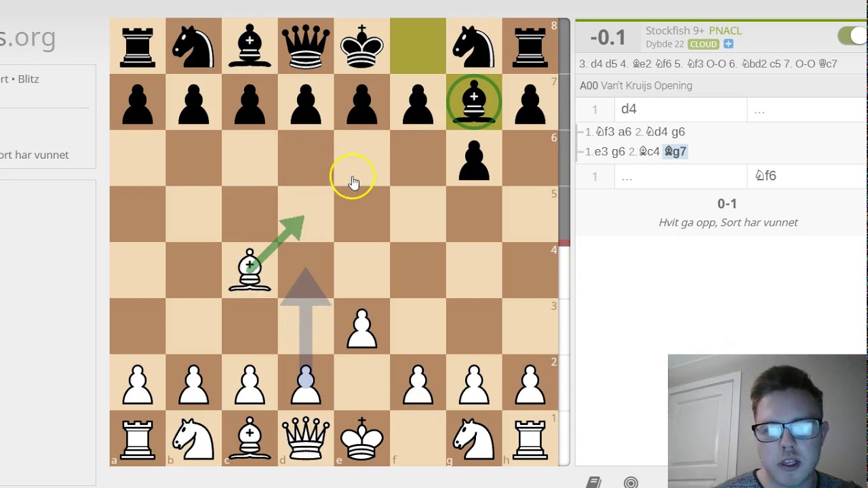Click the engine line starting 3. d4 d5
868x488 pixels.
point(708,64)
